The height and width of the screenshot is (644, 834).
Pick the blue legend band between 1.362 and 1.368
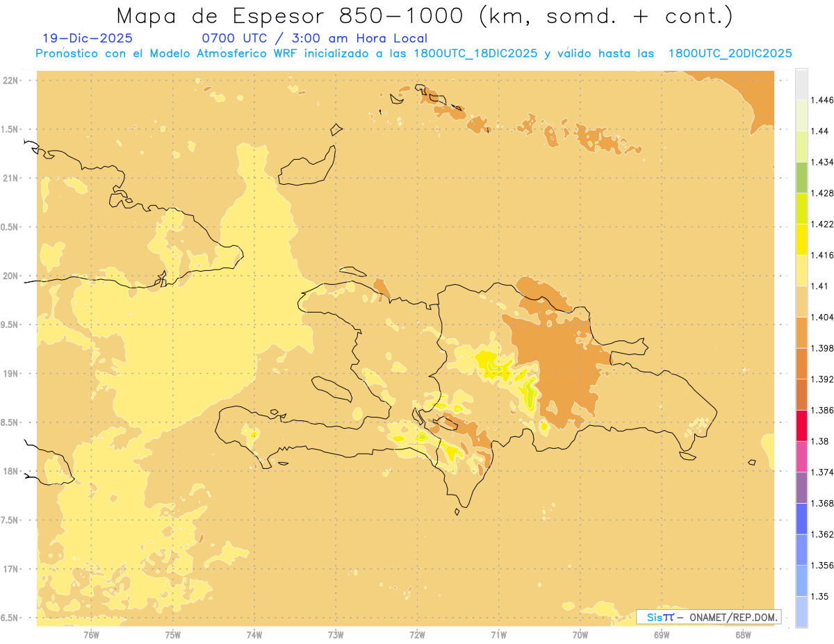[801, 518]
